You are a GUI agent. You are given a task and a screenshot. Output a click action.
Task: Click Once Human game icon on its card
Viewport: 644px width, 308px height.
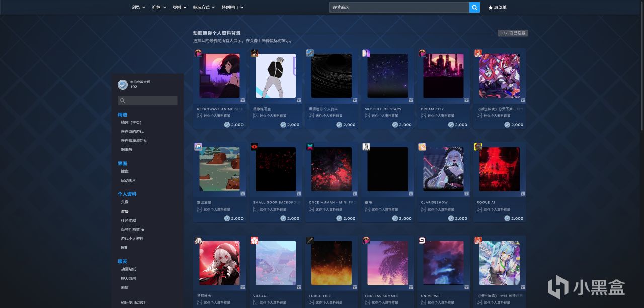pyautogui.click(x=310, y=147)
